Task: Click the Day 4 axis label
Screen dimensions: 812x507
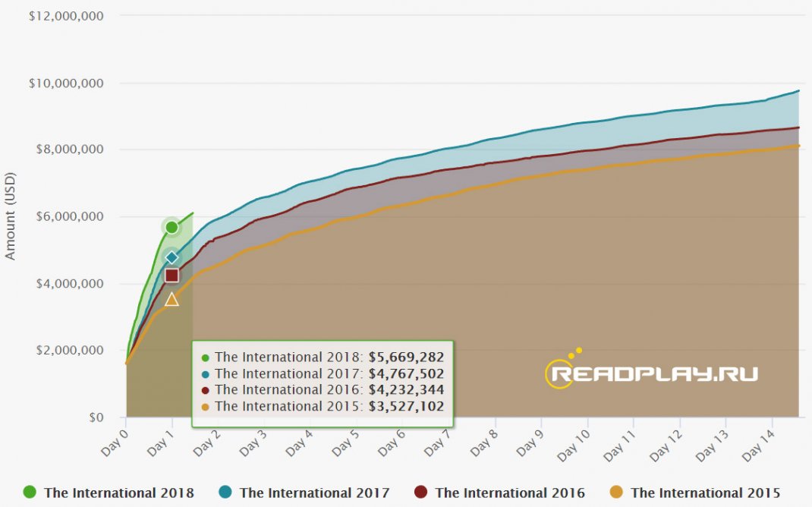Action: 299,442
